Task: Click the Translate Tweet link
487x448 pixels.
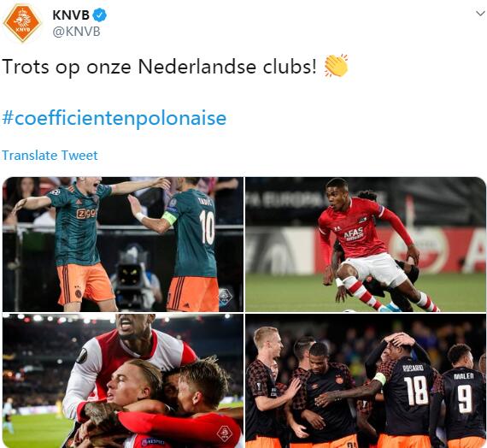Action: [50, 155]
